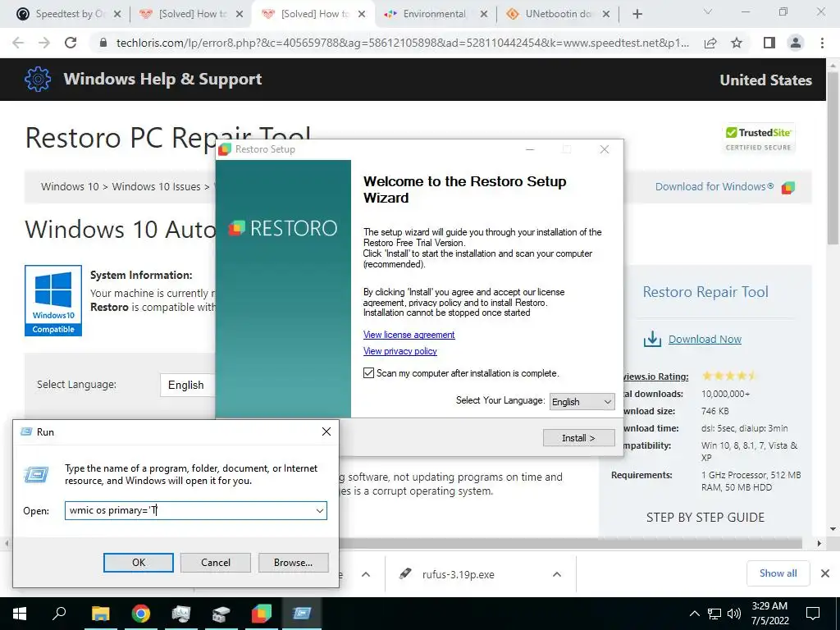Click the Windows10 Compatible image

point(53,300)
